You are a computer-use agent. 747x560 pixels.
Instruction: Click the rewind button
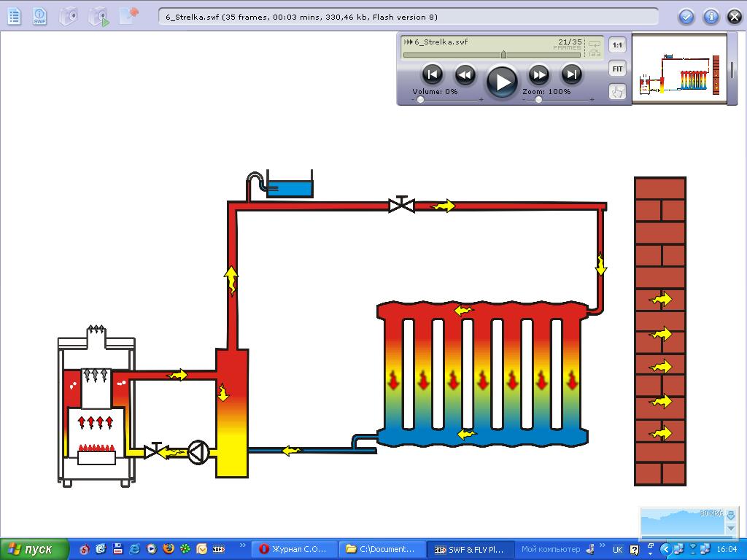[465, 74]
